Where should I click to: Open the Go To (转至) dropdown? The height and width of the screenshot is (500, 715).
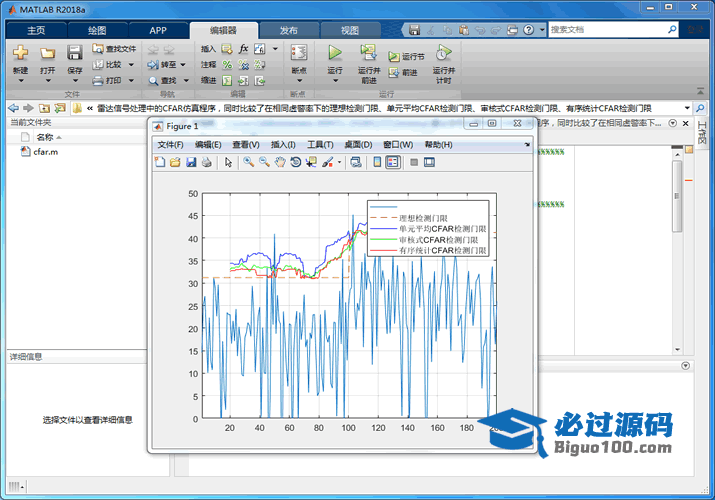(183, 65)
